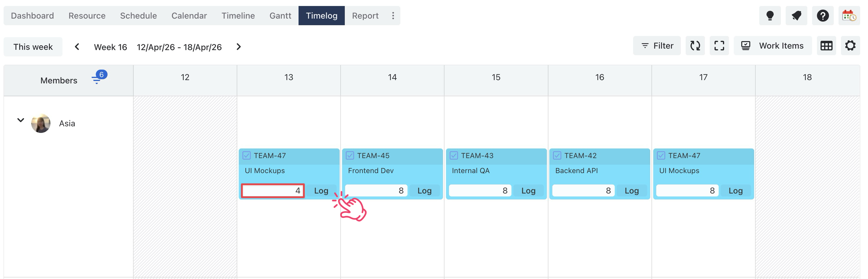Switch to the Gantt tab
The image size is (868, 279).
pos(280,16)
